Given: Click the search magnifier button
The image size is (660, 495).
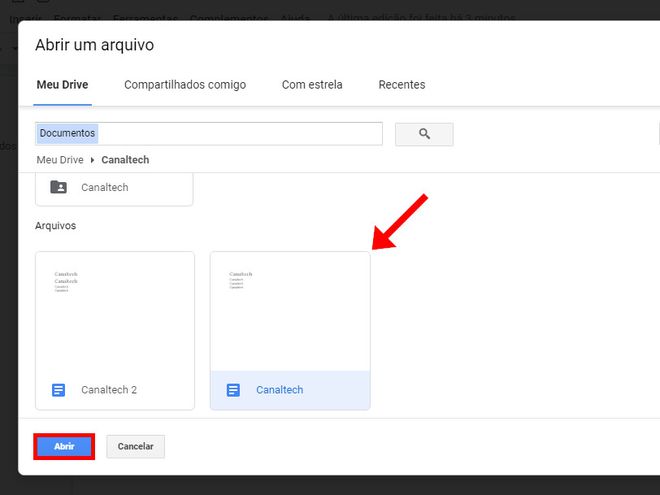Looking at the screenshot, I should click(424, 134).
